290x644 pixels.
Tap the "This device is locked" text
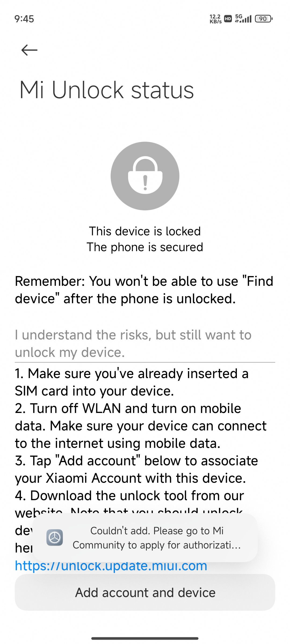coord(145,231)
